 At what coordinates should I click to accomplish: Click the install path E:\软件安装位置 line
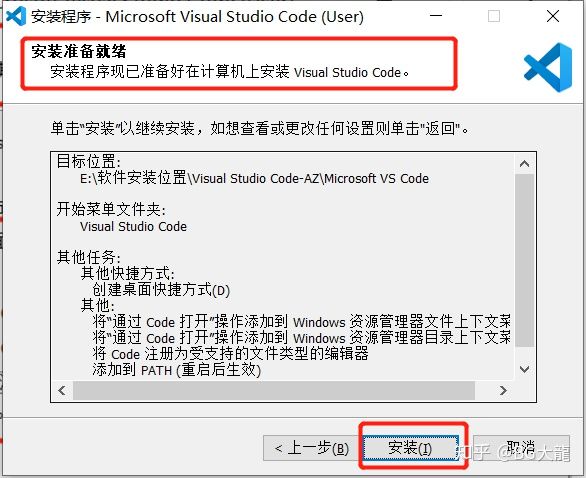pos(254,178)
